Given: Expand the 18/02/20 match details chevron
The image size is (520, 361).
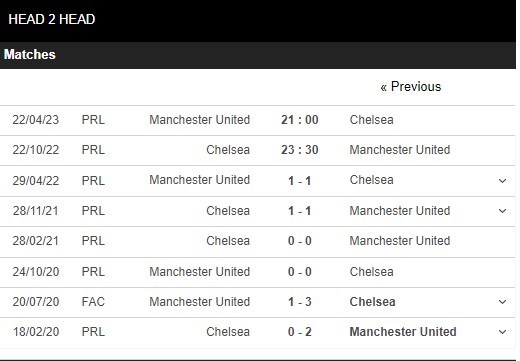Looking at the screenshot, I should [x=502, y=332].
